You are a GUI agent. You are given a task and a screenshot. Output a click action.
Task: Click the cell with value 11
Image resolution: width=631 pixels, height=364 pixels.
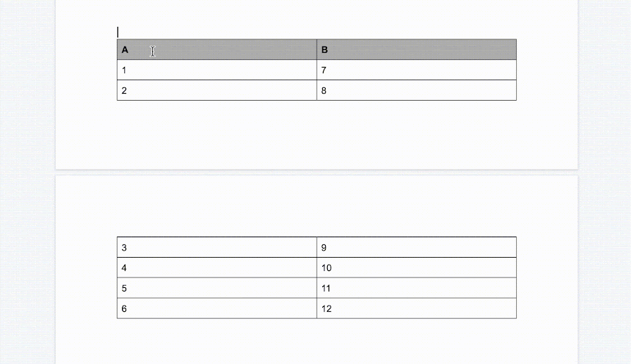coord(417,288)
